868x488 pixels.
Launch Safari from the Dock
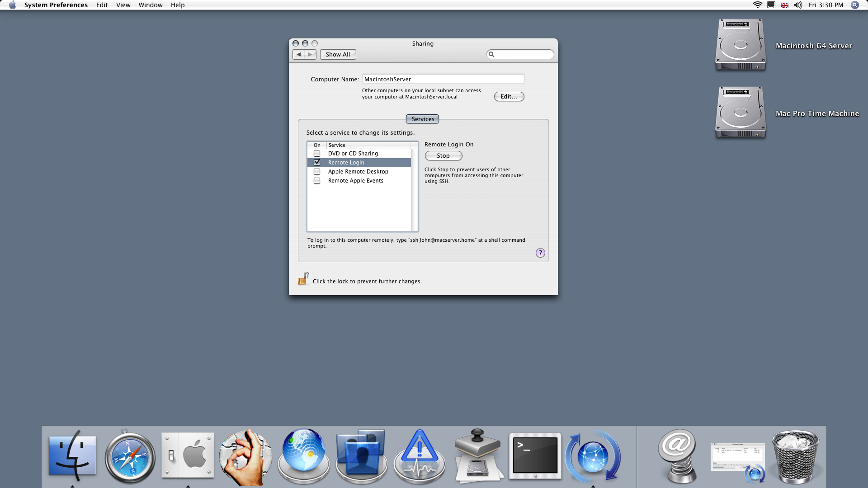click(130, 456)
